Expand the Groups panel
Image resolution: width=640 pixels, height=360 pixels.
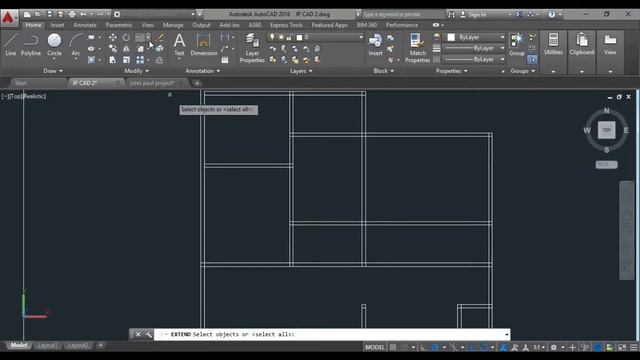coord(522,71)
